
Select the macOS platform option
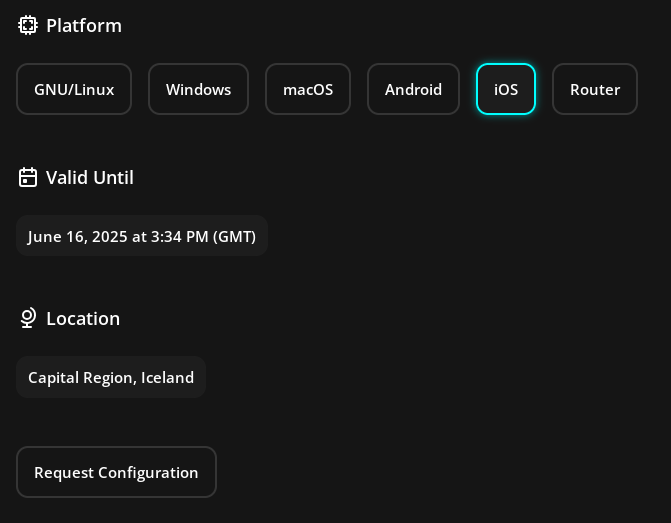(308, 89)
